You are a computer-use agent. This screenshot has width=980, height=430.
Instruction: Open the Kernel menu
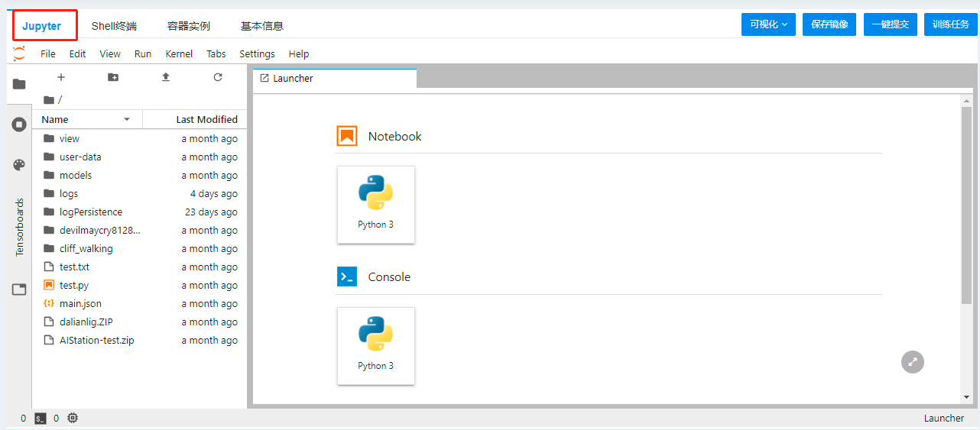(179, 54)
